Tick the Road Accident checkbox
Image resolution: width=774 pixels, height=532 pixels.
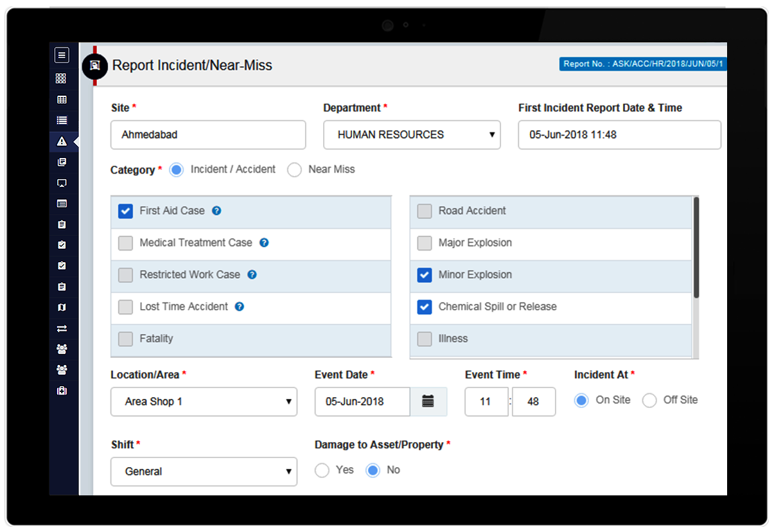(424, 211)
